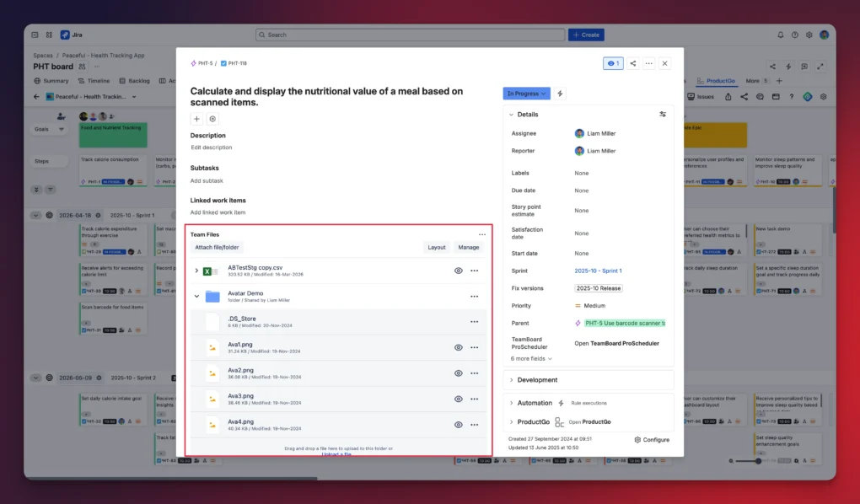Open the Jira notifications bell
Viewport: 860px width, 504px height.
pos(780,35)
